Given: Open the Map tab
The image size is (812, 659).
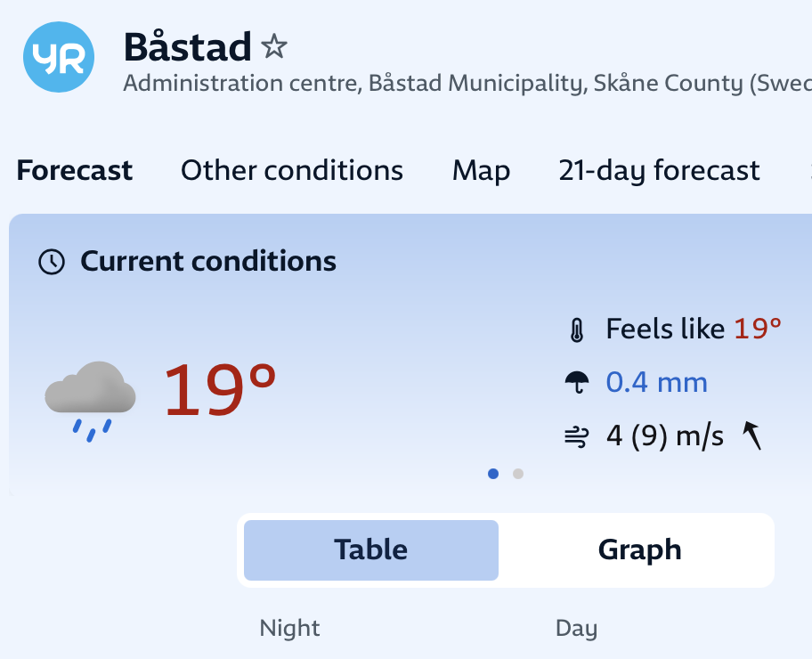Looking at the screenshot, I should click(x=481, y=170).
